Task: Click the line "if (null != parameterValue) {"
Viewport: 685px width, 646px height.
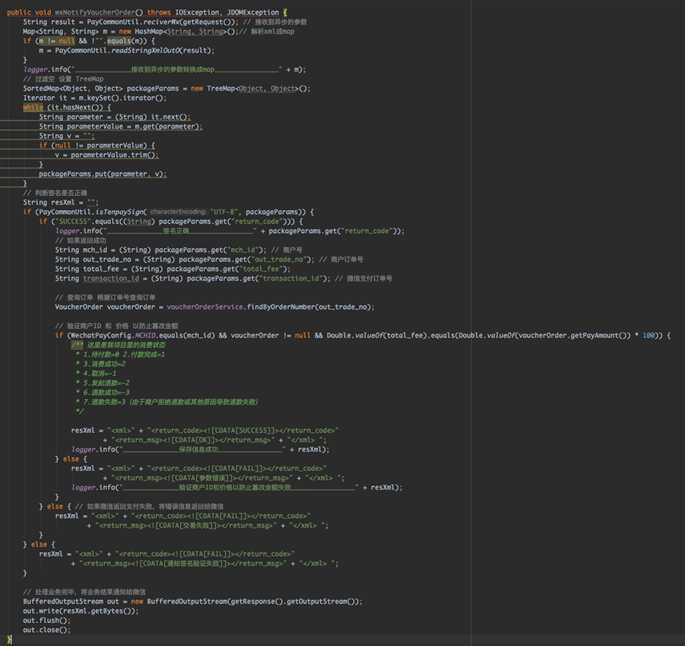Action: tap(97, 145)
